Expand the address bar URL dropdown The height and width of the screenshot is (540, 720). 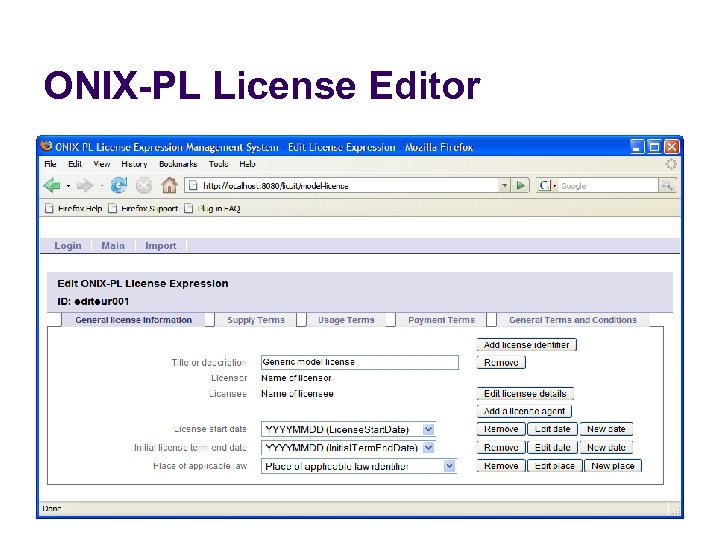(504, 186)
